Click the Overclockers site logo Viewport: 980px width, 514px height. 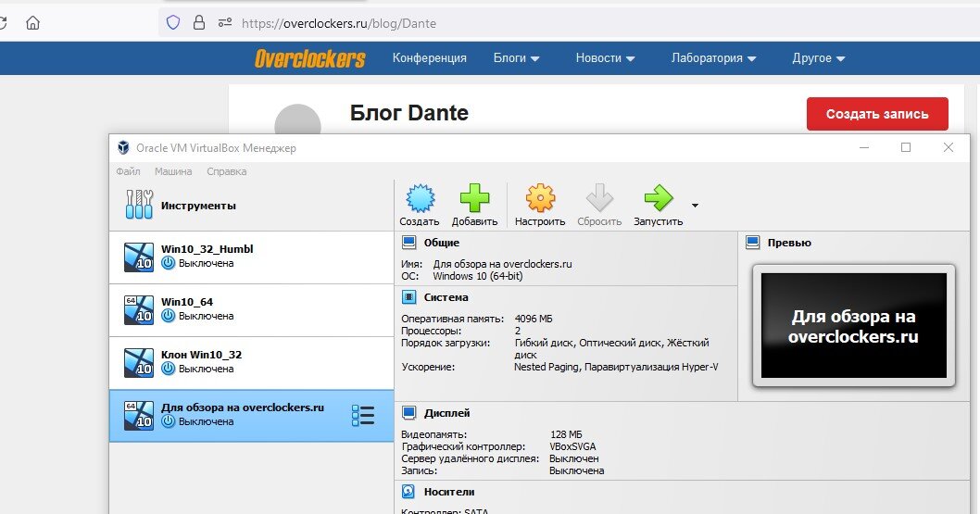point(309,58)
